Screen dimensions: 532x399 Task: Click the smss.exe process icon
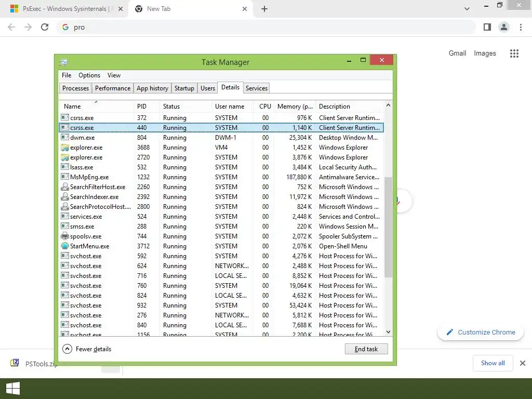[x=65, y=226]
